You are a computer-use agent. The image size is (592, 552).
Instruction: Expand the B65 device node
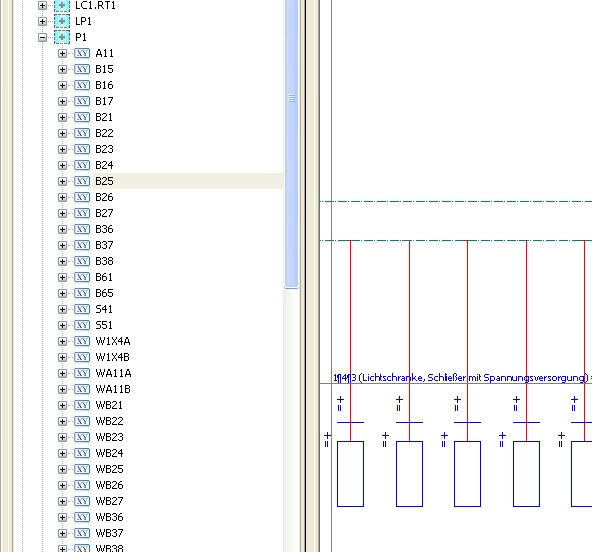click(x=62, y=294)
